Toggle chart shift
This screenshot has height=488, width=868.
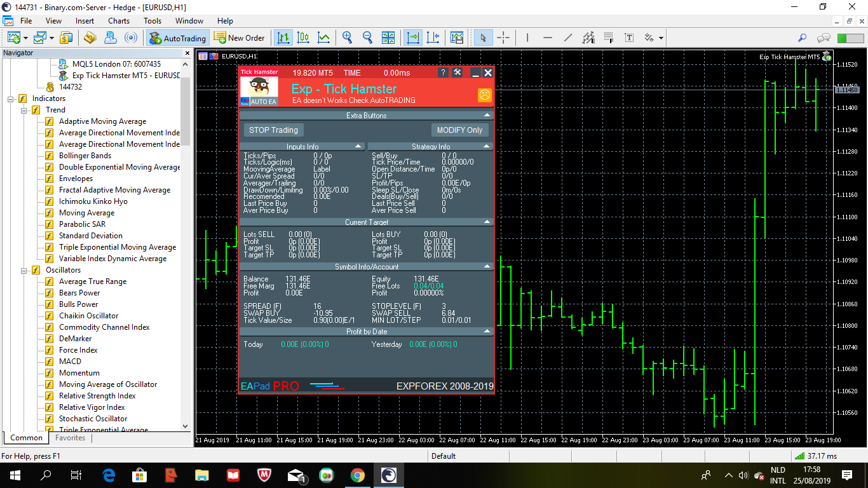coord(433,38)
